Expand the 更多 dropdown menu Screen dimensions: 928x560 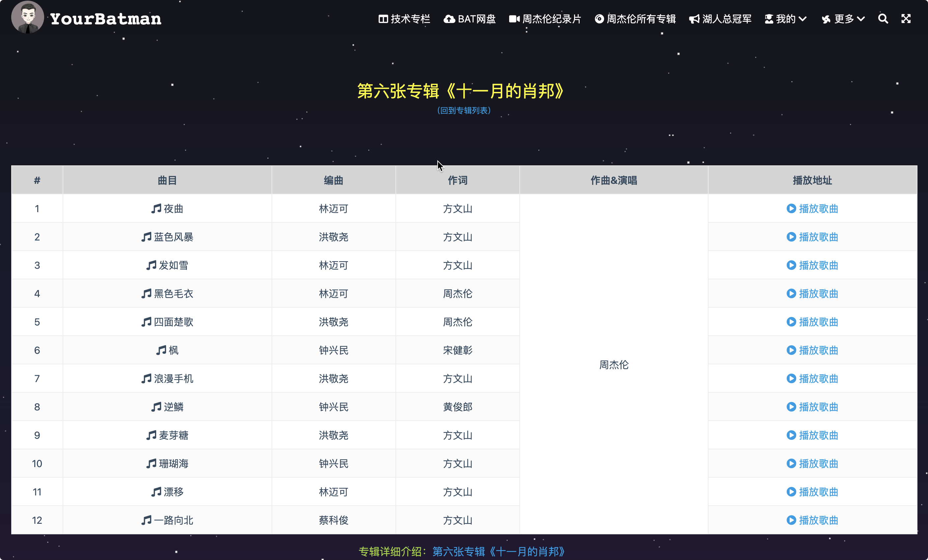(843, 19)
